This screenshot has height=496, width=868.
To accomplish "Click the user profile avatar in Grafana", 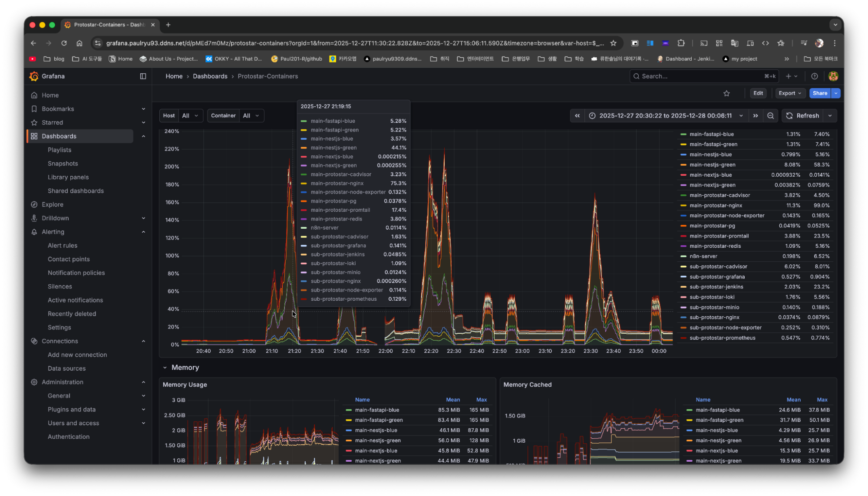I will pos(833,76).
